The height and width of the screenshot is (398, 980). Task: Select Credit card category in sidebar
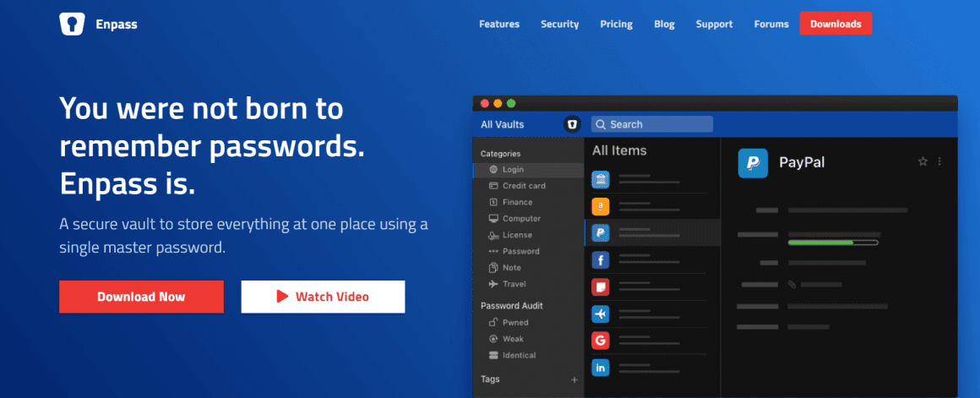point(524,186)
